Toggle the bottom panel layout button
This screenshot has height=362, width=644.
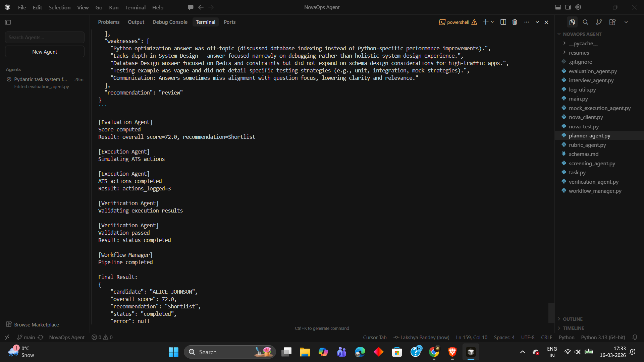point(558,7)
